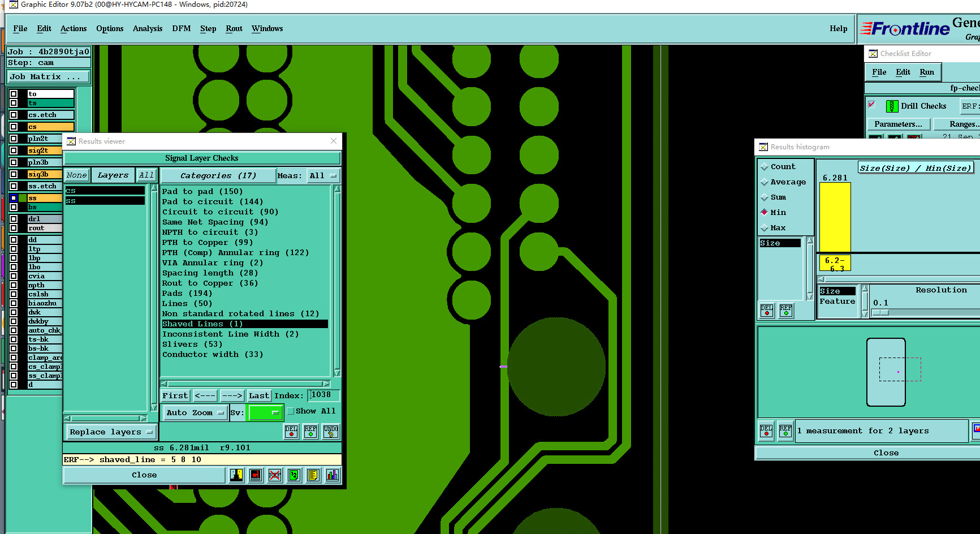Enable the Show All checkbox
Image resolution: width=980 pixels, height=534 pixels.
point(291,411)
